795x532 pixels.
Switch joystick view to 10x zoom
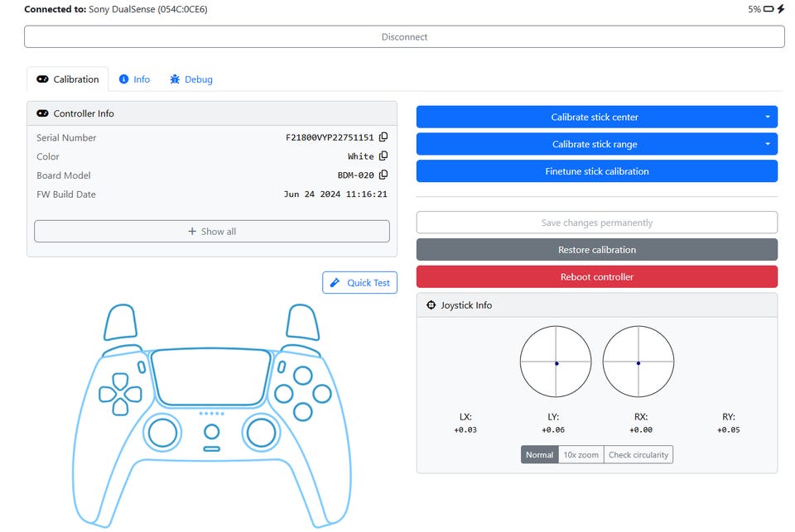pos(581,454)
